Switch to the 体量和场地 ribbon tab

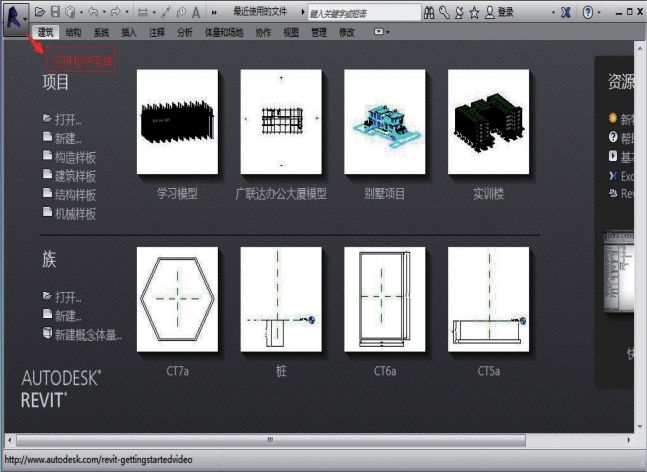tap(224, 32)
